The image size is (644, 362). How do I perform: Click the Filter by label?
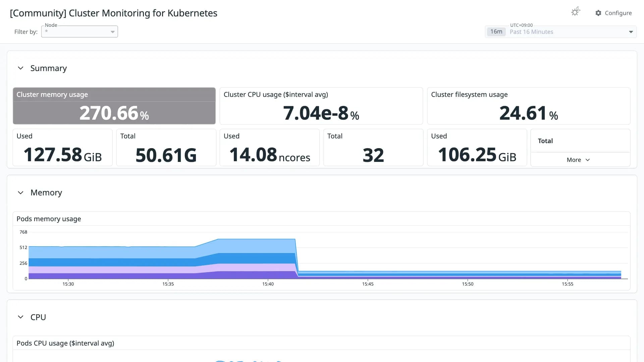coord(26,32)
